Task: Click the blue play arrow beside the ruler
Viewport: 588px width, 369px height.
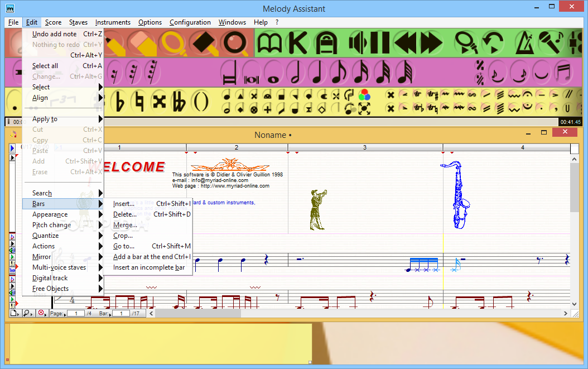Action: [x=12, y=148]
